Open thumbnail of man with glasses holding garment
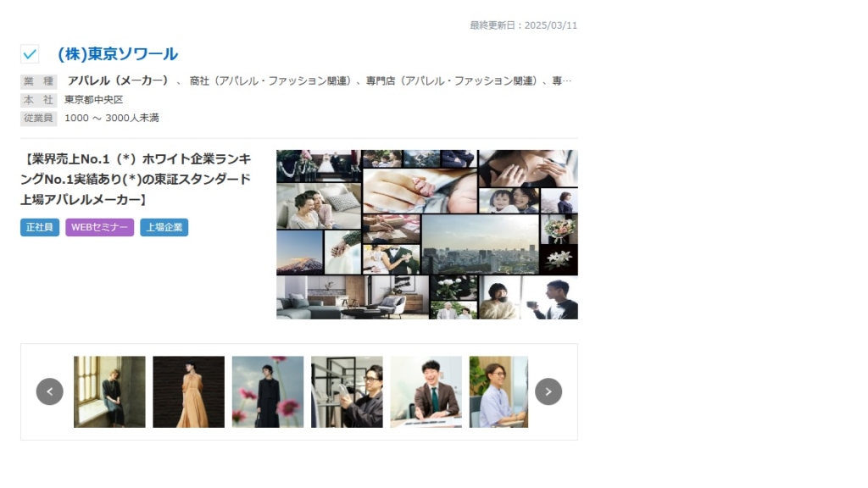This screenshot has height=488, width=868. click(347, 391)
